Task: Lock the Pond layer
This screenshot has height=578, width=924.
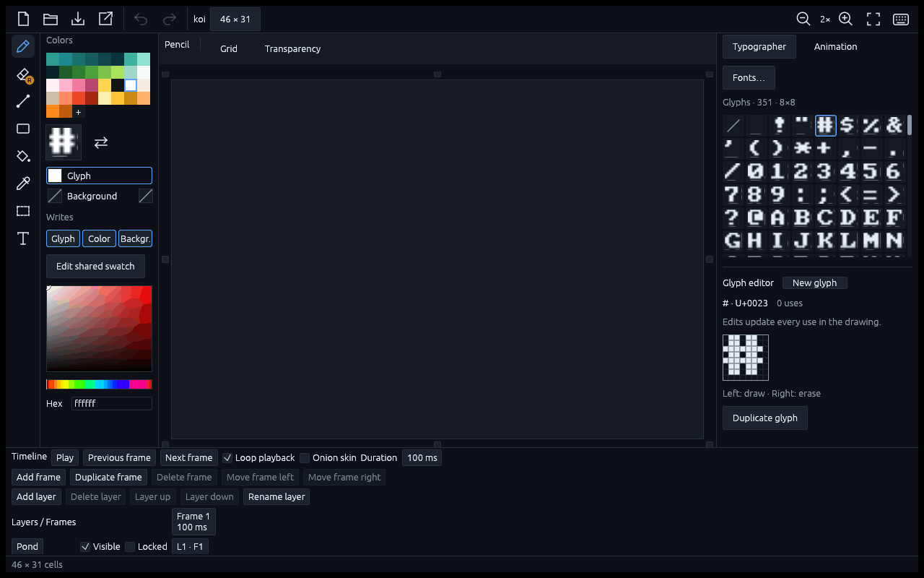Action: [130, 546]
